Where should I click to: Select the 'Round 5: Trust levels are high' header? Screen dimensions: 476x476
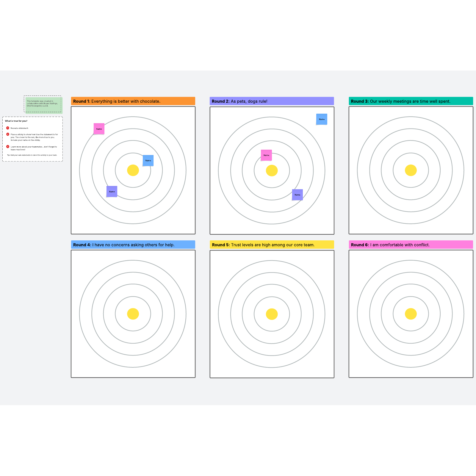click(x=272, y=245)
